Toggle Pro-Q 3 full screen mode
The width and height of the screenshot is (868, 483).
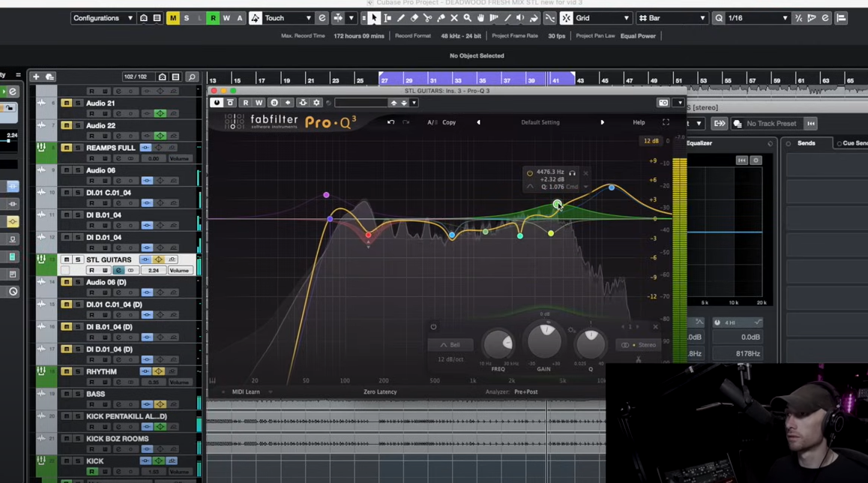tap(666, 122)
